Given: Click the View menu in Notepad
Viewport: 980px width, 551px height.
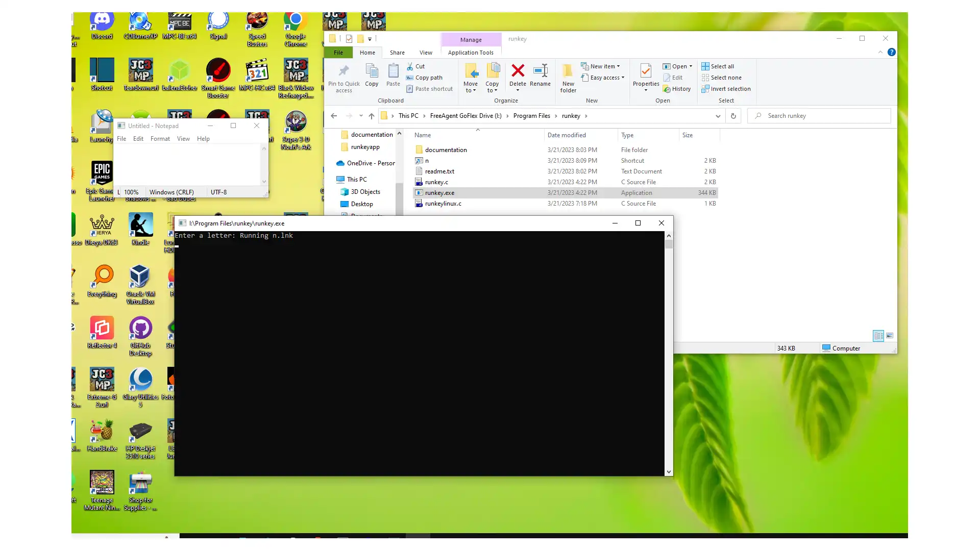Looking at the screenshot, I should pyautogui.click(x=183, y=139).
